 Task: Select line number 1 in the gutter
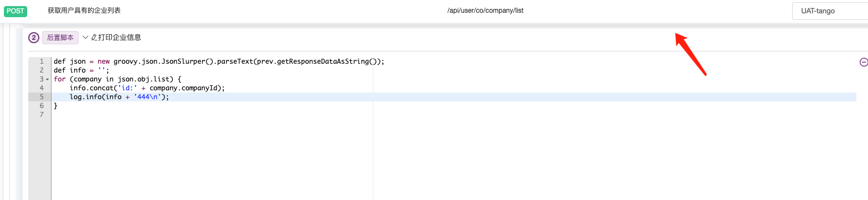tap(42, 61)
